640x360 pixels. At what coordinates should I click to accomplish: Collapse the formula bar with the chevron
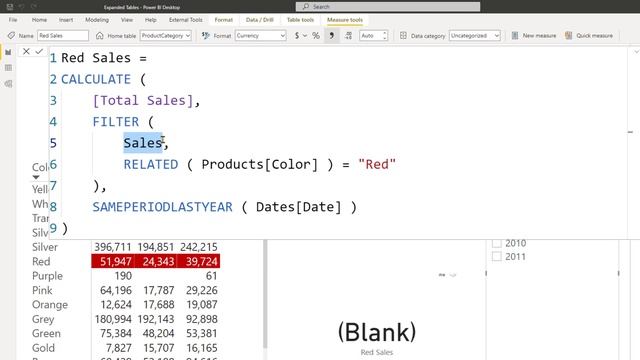(x=636, y=52)
